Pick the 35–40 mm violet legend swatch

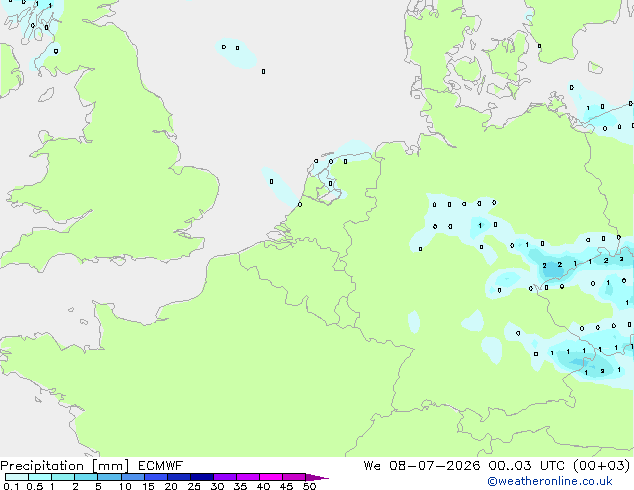point(248,477)
